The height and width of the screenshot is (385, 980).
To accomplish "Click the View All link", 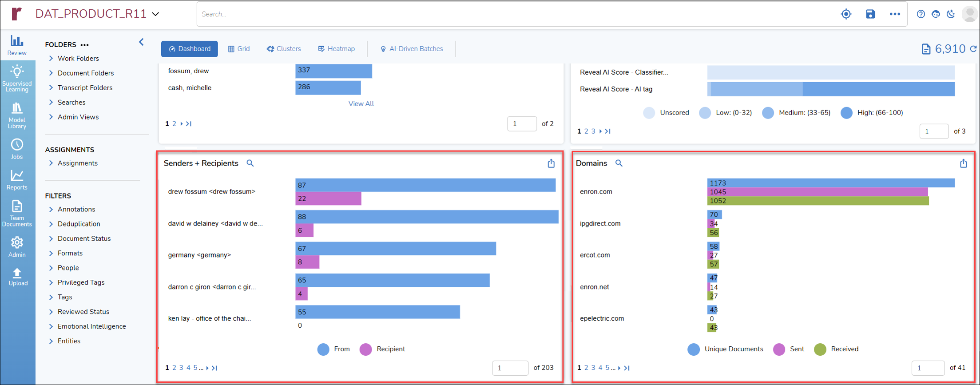I will point(361,103).
